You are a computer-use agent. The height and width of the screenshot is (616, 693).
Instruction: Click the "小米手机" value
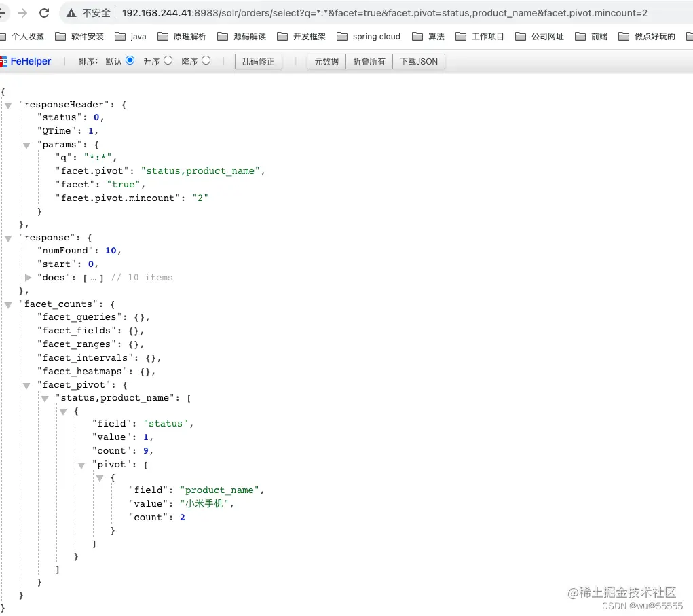[204, 504]
